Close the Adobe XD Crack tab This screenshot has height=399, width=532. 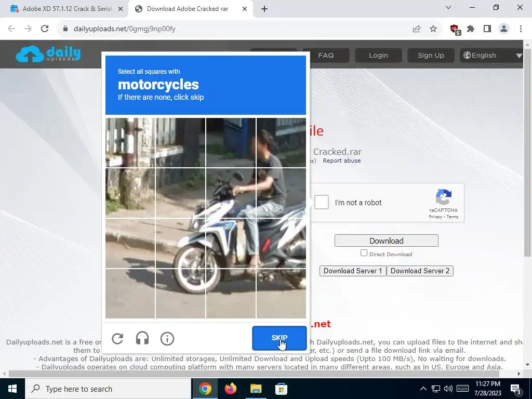(120, 9)
